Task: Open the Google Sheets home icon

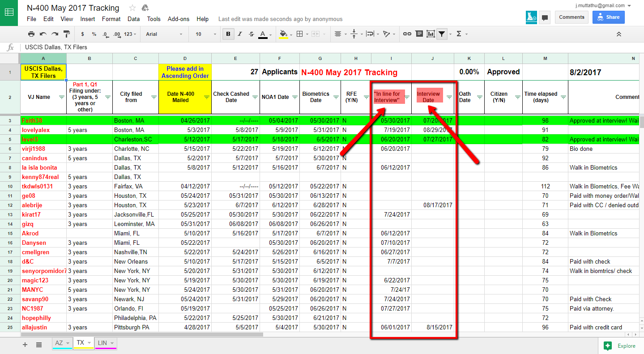Action: pos(9,13)
